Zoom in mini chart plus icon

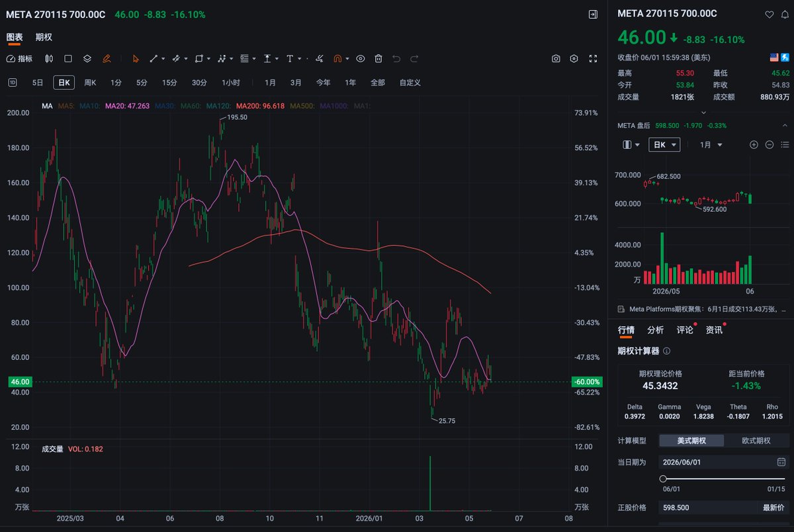point(754,144)
